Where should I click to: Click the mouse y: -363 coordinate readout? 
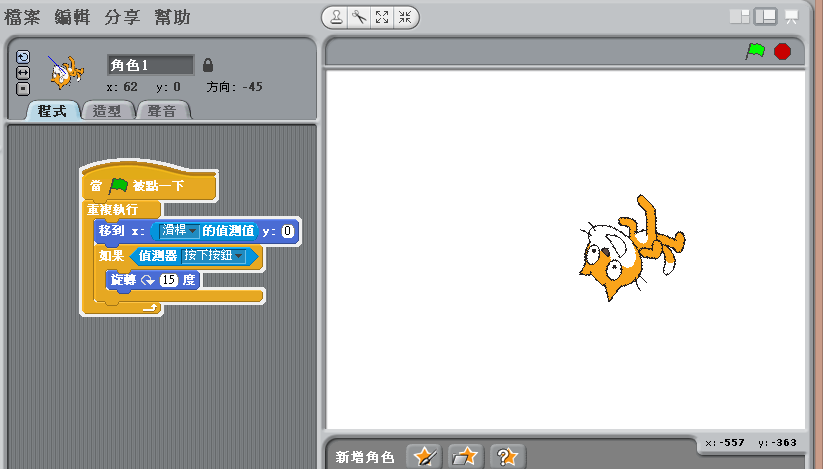[777, 443]
